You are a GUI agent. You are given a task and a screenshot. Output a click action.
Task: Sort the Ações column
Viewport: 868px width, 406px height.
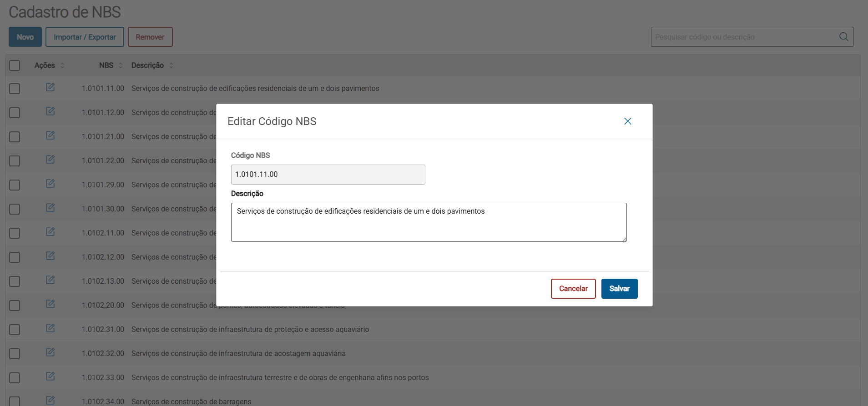point(62,65)
